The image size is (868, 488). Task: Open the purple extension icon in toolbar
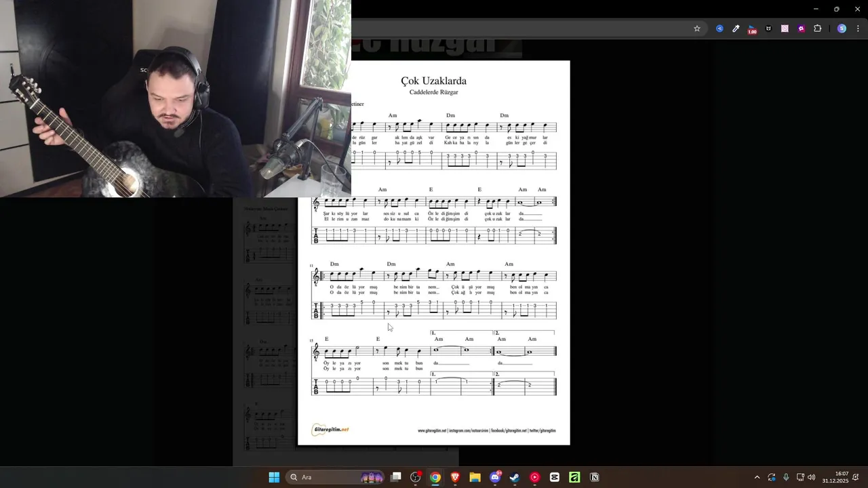(801, 28)
